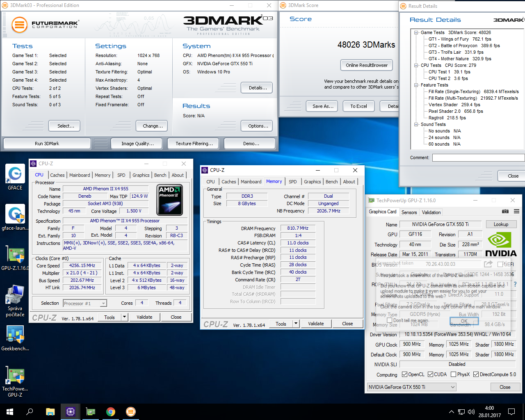Check the Don't tell me again box
Viewport: 525px width, 420px height.
[389, 320]
